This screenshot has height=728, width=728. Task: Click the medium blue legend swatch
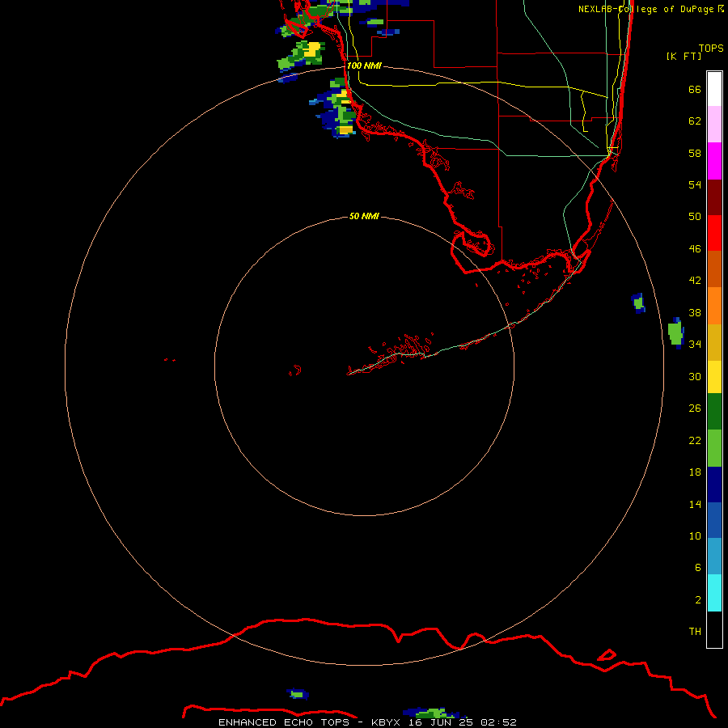coord(714,520)
